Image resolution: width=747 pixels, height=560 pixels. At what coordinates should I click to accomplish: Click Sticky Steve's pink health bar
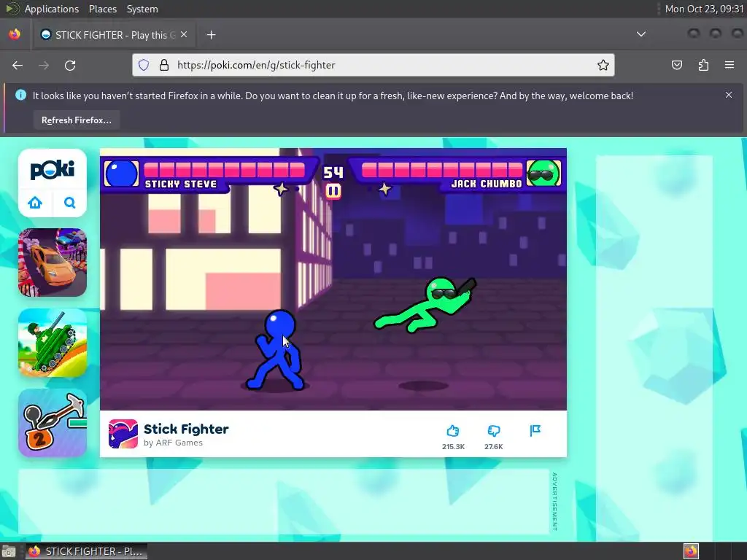[224, 169]
